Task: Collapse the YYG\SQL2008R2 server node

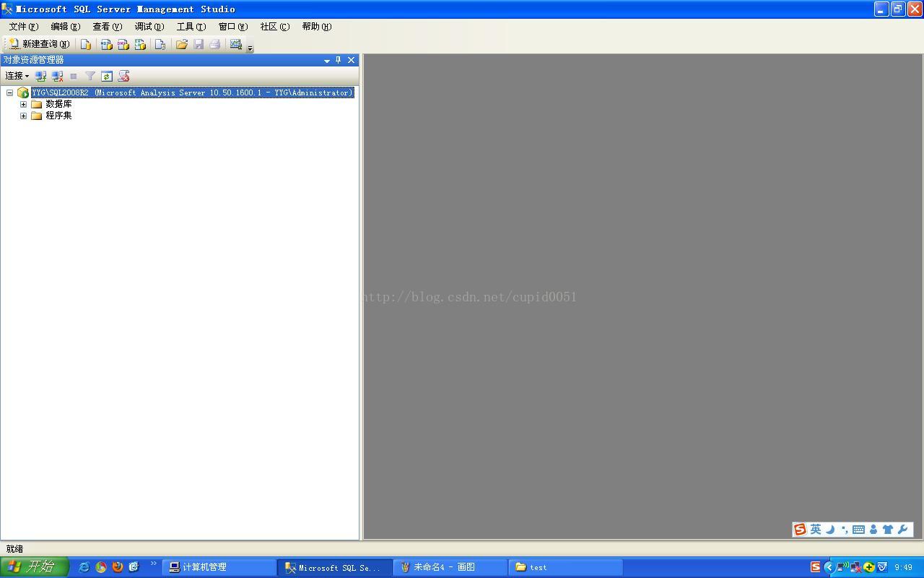Action: click(10, 92)
